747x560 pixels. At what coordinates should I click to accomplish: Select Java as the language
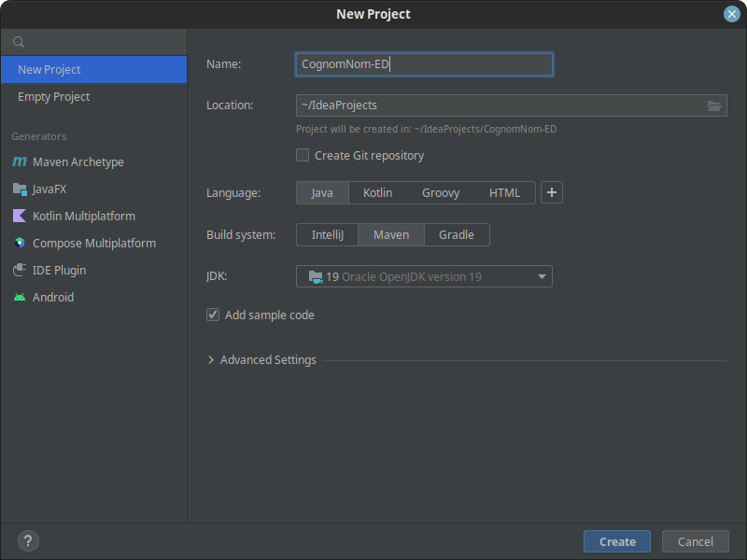(322, 193)
